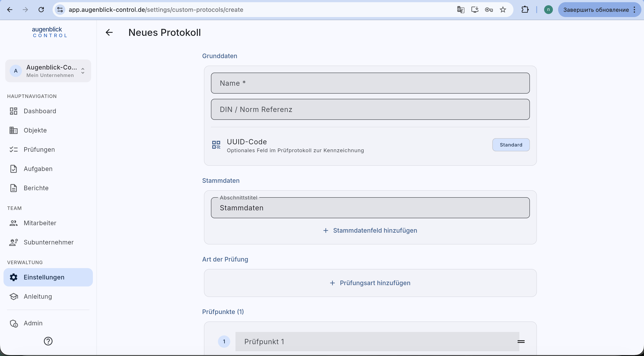Go to Berichte in the navigation
The width and height of the screenshot is (644, 356).
coord(36,188)
